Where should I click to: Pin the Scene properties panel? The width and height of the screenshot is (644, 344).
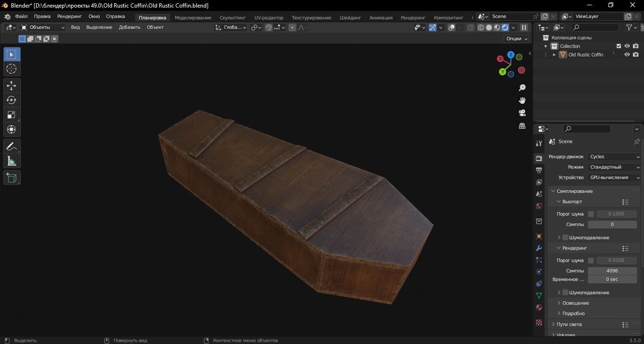click(636, 142)
